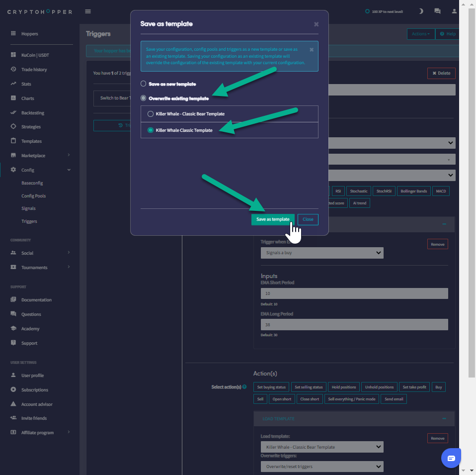
Task: Click the EMA Short Period input field
Action: [x=354, y=293]
